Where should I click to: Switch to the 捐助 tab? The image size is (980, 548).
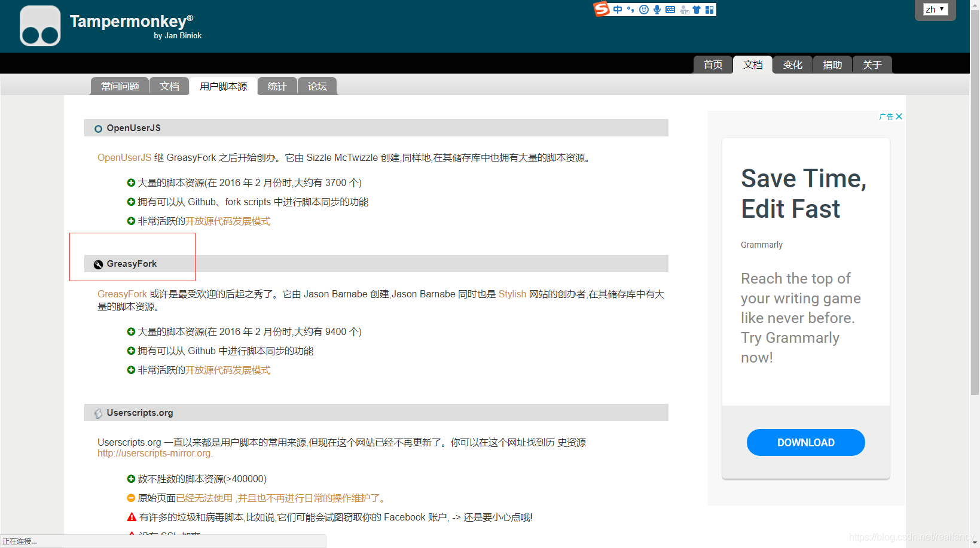tap(832, 65)
